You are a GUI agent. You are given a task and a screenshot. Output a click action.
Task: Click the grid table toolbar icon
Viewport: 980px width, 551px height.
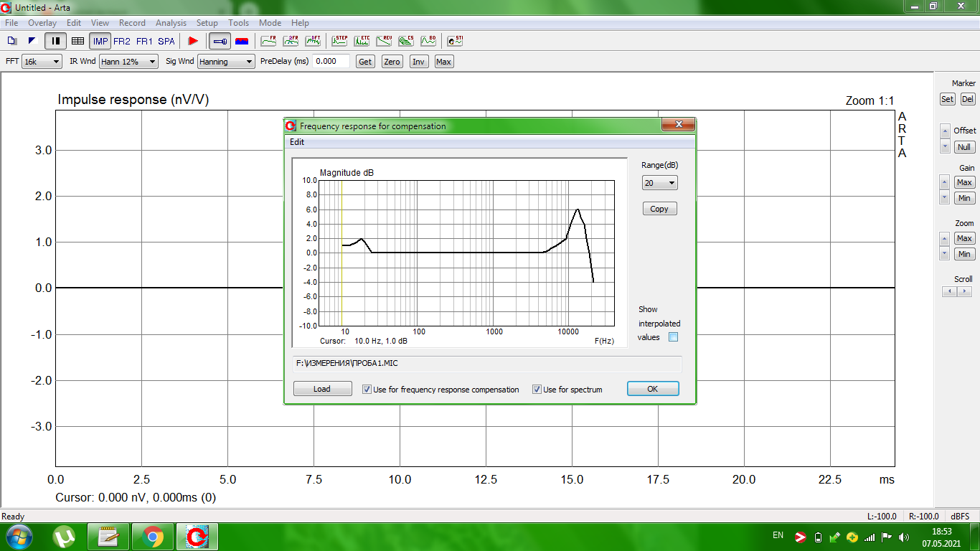pos(77,41)
